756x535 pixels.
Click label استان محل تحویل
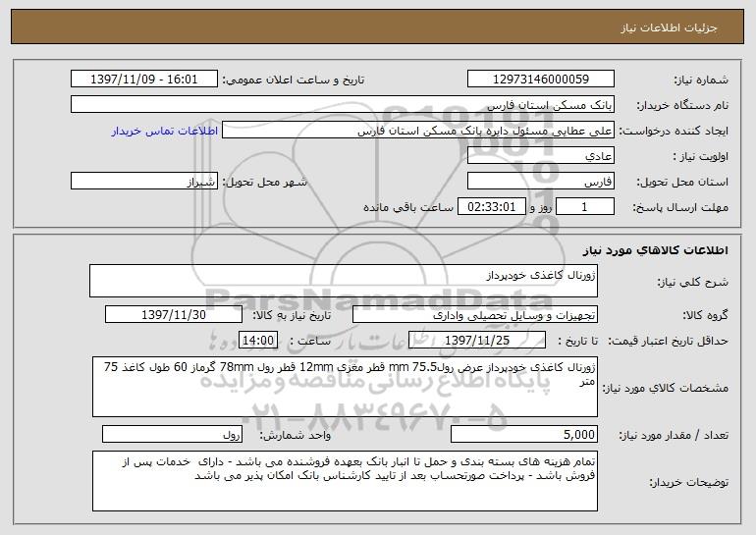tap(682, 182)
